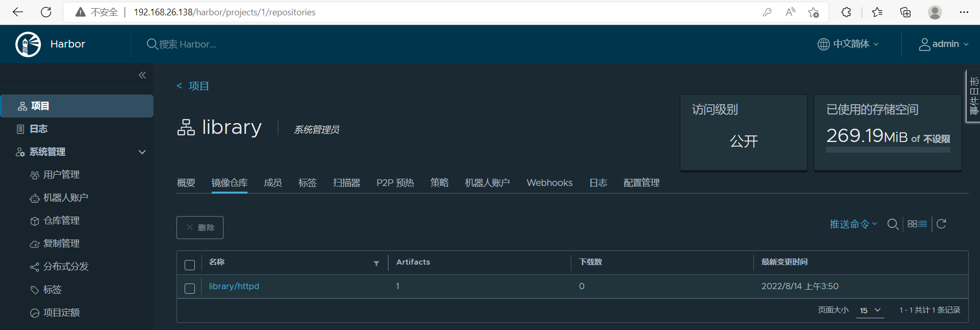
Task: Sort by the Artifacts column header
Action: (413, 262)
